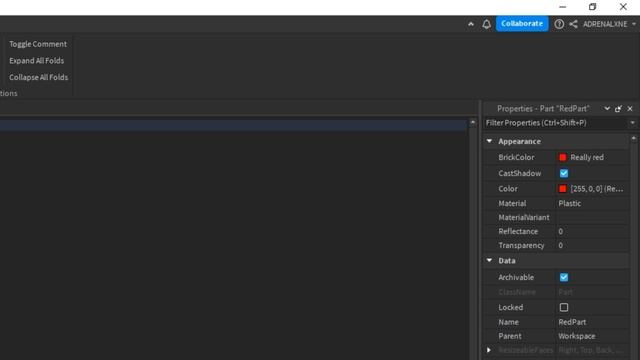The image size is (640, 360).
Task: Toggle the CastShadow checkbox
Action: (x=564, y=173)
